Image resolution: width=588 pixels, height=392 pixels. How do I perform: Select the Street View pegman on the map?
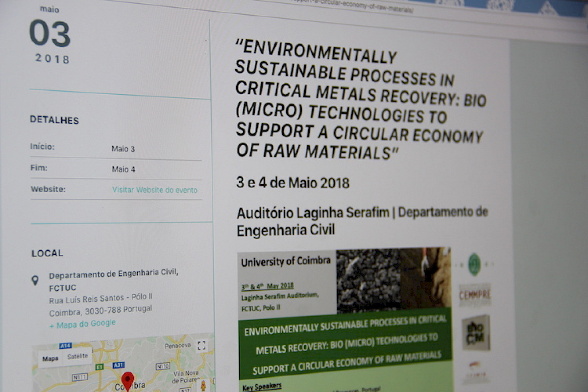(x=202, y=385)
